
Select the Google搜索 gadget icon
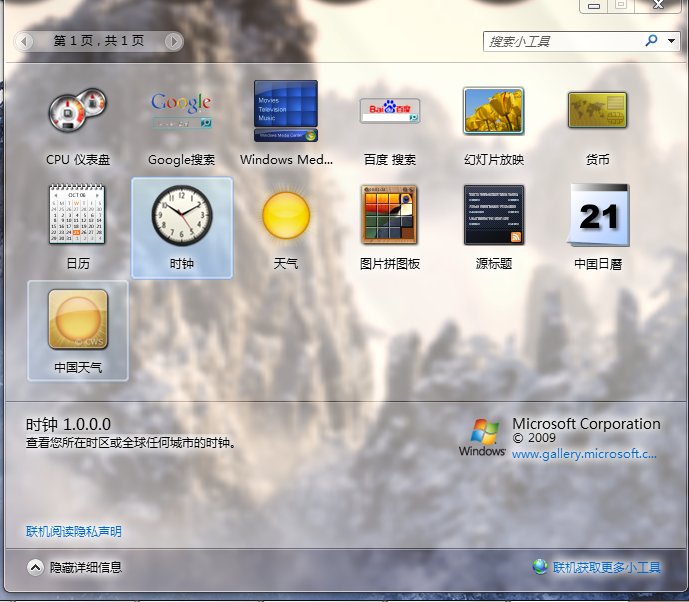coord(181,110)
